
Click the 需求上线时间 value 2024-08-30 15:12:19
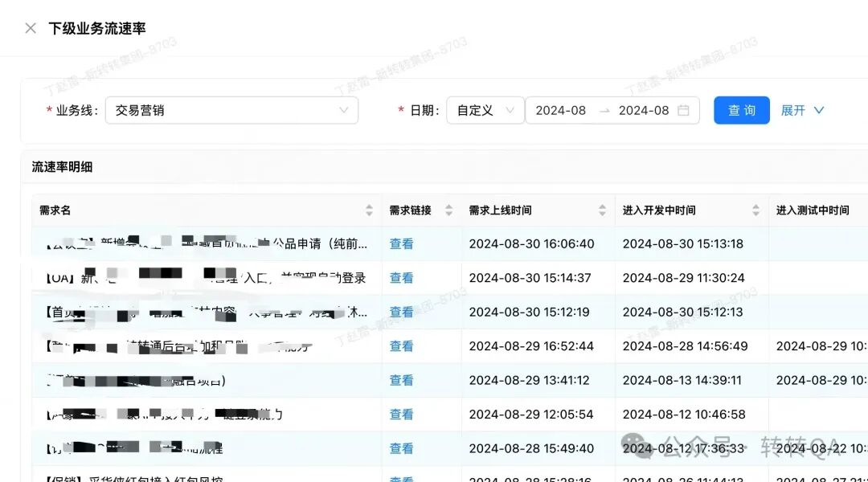click(x=529, y=312)
